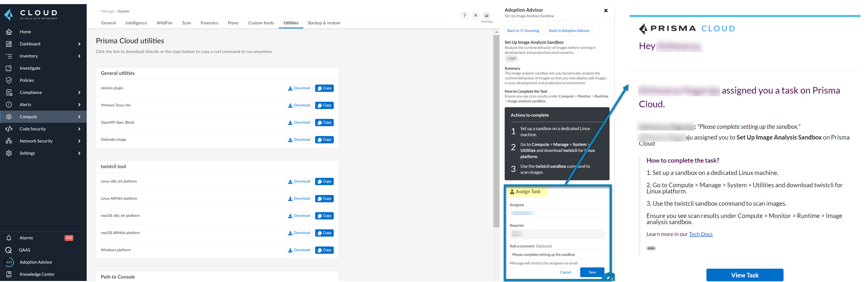Click View Task button in email
The height and width of the screenshot is (282, 868).
[x=745, y=275]
